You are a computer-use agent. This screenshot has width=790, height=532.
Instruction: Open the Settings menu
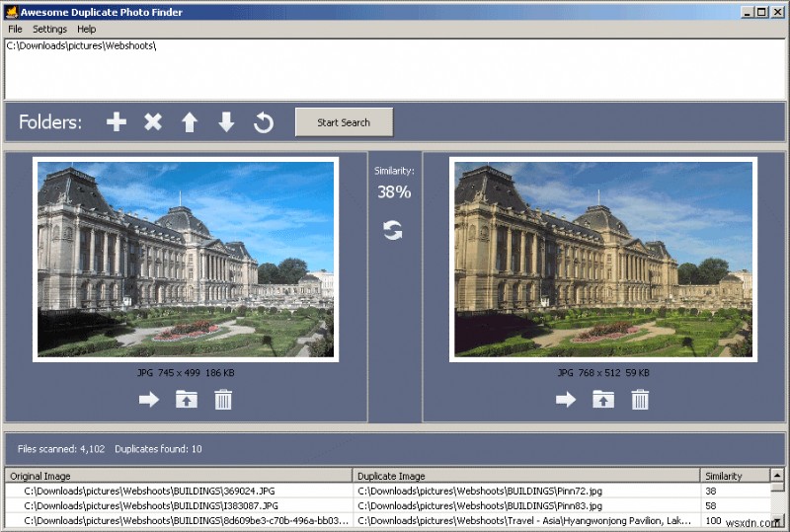pyautogui.click(x=49, y=29)
